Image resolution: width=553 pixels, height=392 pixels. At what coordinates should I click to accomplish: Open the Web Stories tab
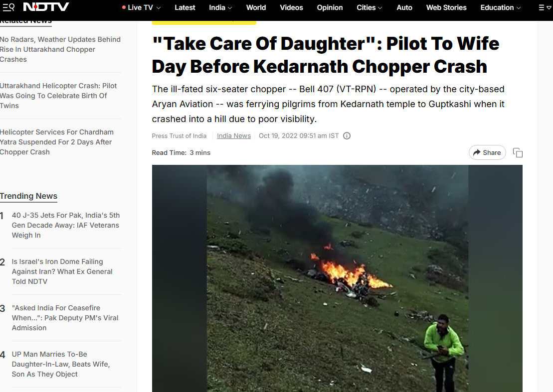[446, 7]
